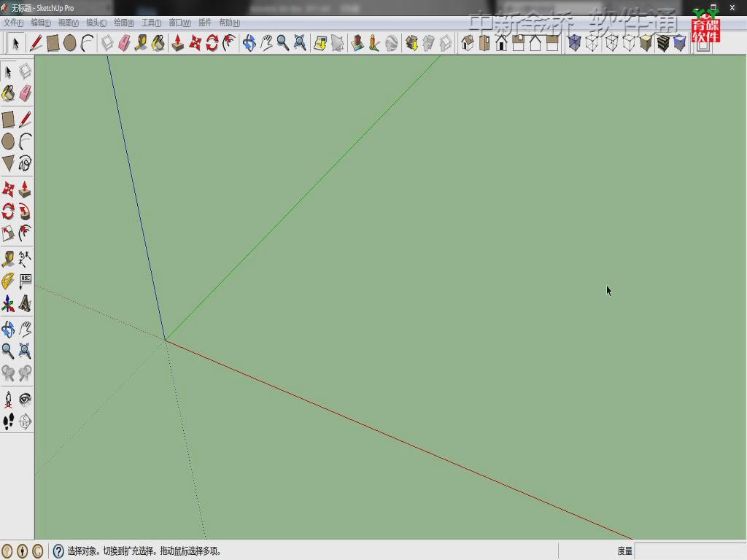
Task: Select the Protractor tool
Action: point(8,281)
